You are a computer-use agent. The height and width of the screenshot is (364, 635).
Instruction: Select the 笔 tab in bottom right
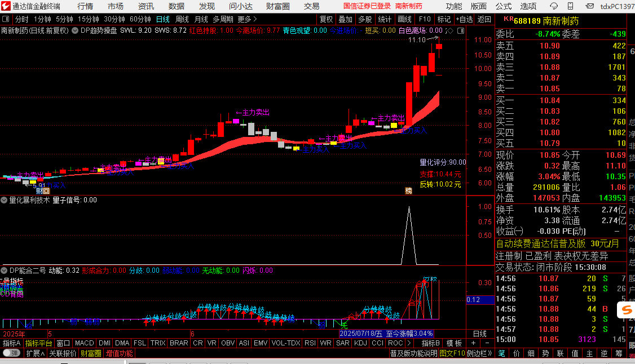point(502,353)
